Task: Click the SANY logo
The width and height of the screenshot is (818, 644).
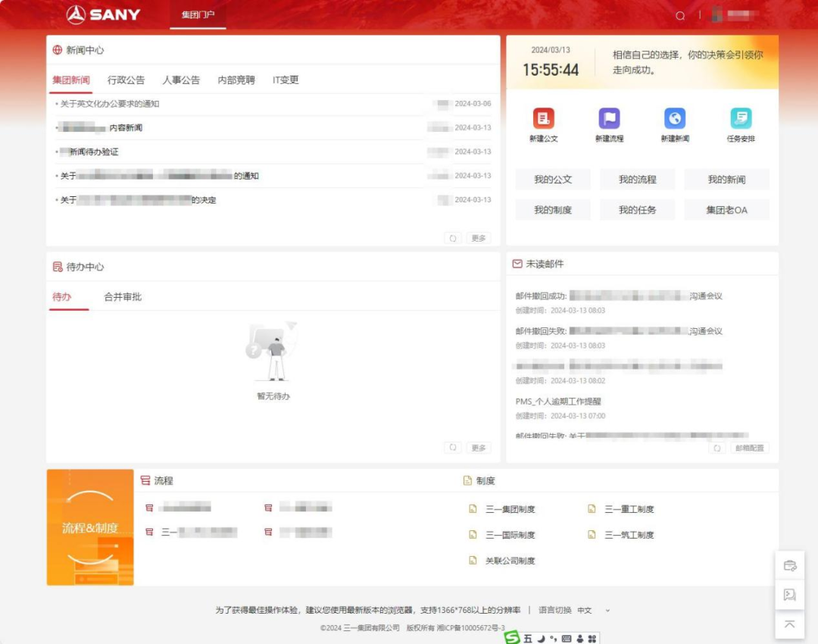Action: pyautogui.click(x=103, y=14)
